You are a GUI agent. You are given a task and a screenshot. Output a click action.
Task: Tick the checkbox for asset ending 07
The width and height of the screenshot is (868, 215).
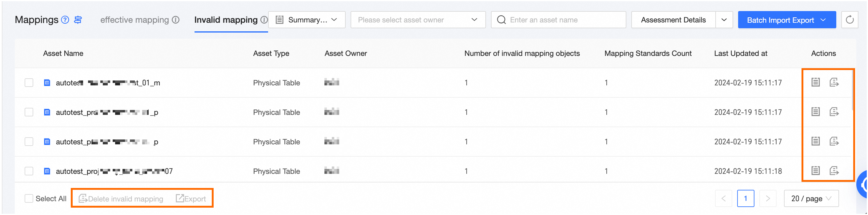[29, 171]
